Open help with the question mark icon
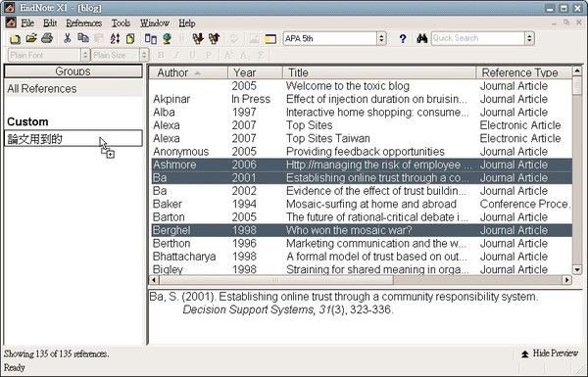This screenshot has width=588, height=377. click(403, 38)
